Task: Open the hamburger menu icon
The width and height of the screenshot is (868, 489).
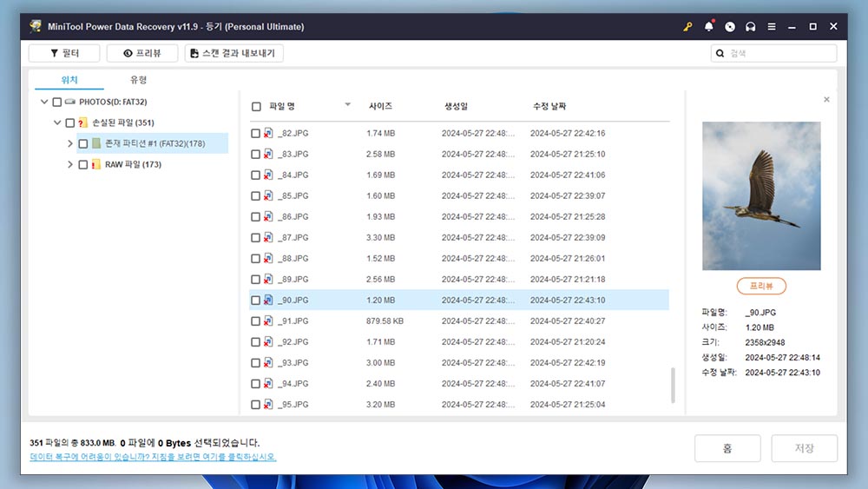Action: click(x=772, y=27)
